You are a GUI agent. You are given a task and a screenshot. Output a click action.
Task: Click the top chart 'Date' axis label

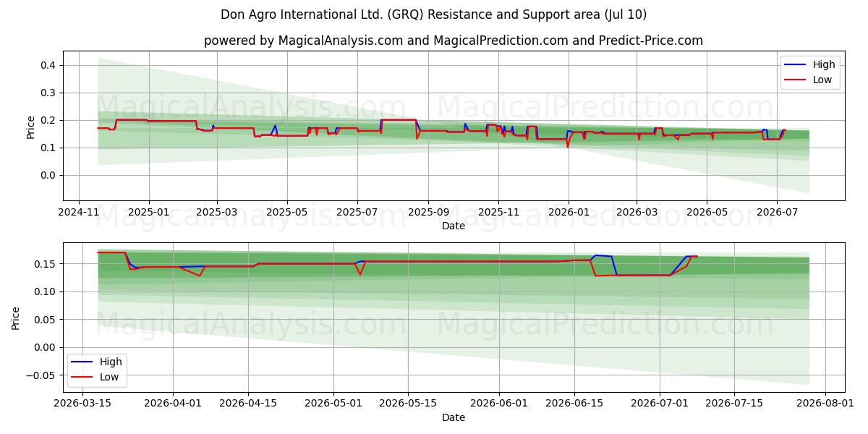[454, 226]
